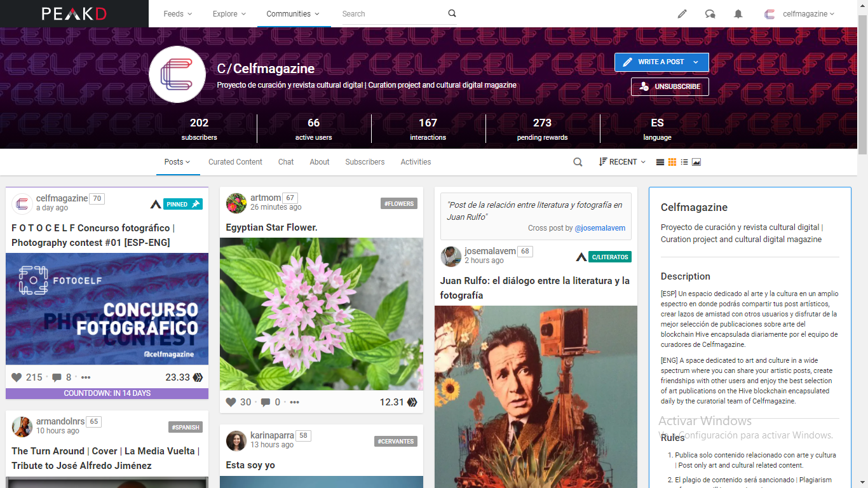Switch posts to list view layout
Viewport: 868px width, 488px height.
pos(684,162)
